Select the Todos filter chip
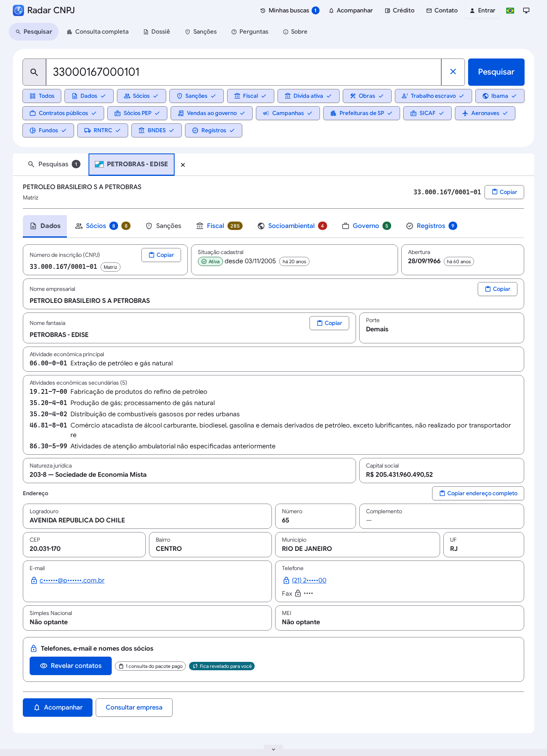The image size is (547, 756). click(x=42, y=96)
